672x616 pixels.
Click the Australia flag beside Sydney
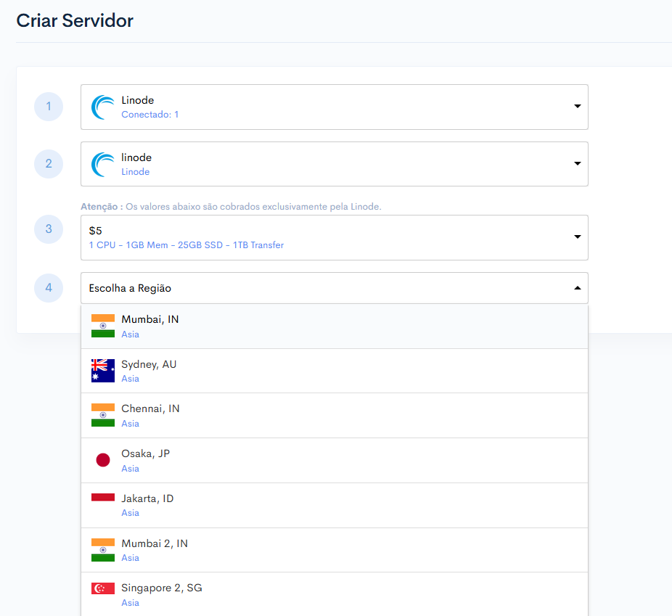coord(103,371)
